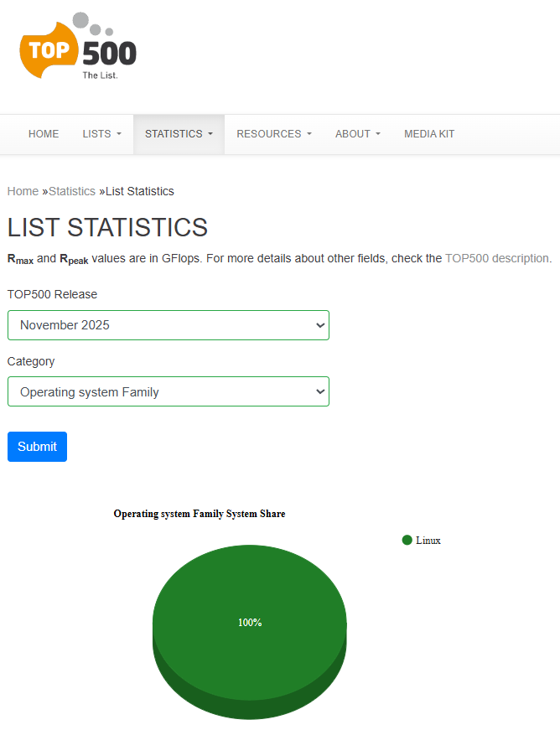Click the Operating system Family System Share title
Viewport: 560px width, 730px height.
pyautogui.click(x=200, y=514)
